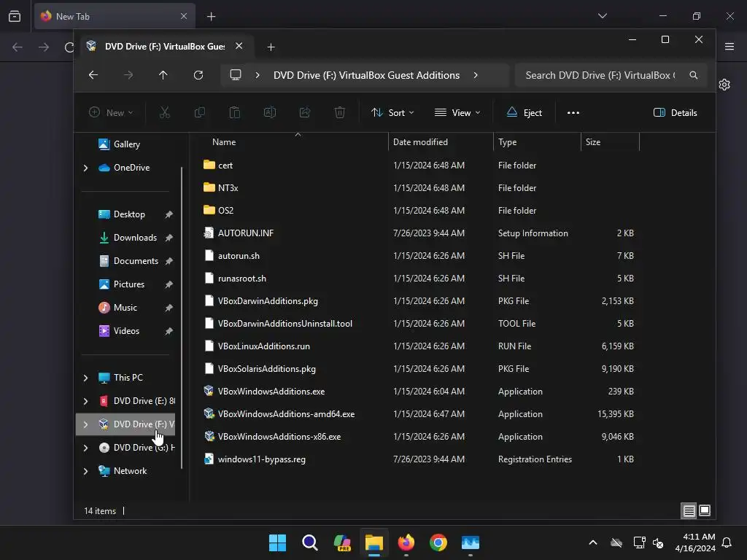Click the Paste clipboard icon
747x560 pixels.
pyautogui.click(x=234, y=112)
